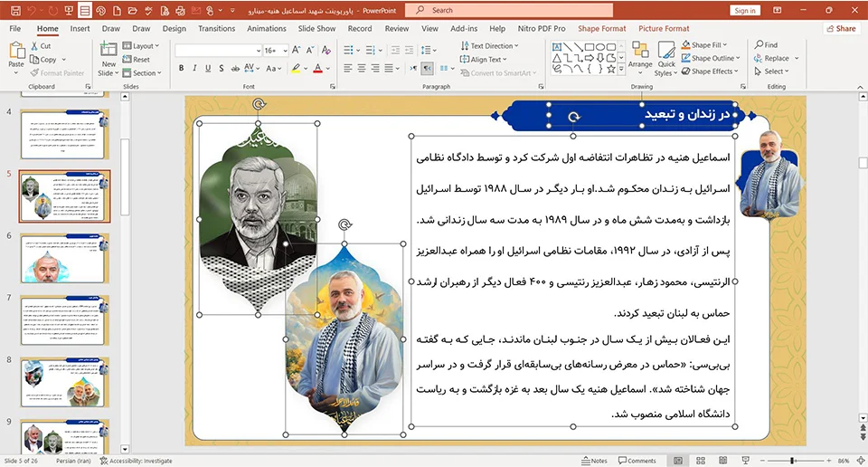Open the File menu
The width and height of the screenshot is (868, 467).
[x=15, y=28]
